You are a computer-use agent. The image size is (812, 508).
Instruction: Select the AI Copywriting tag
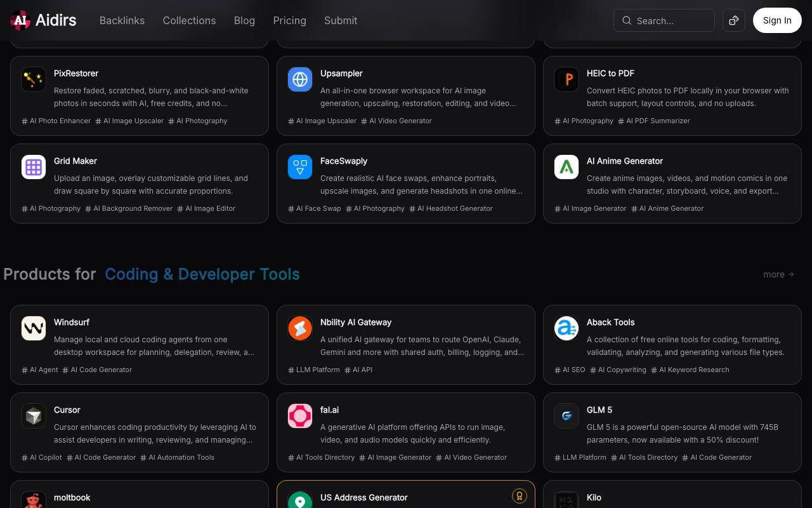pyautogui.click(x=618, y=370)
